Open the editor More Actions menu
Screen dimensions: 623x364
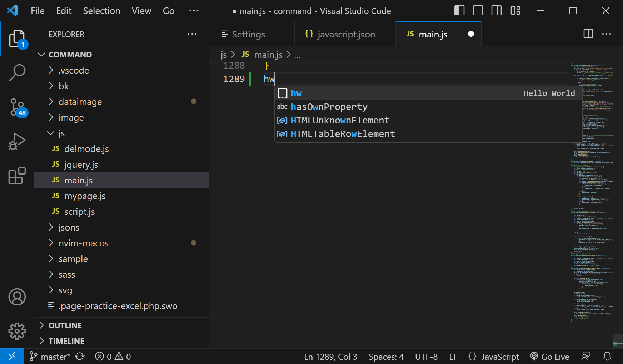607,34
